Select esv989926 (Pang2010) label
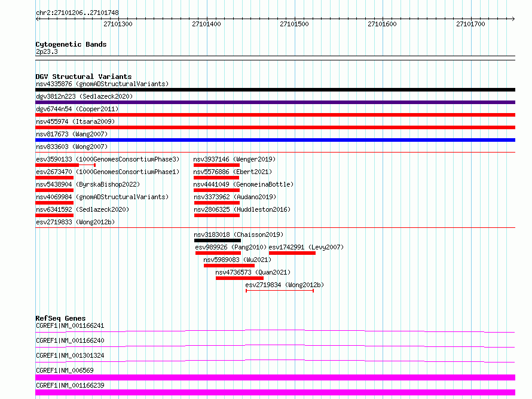Viewport: 532px width, 399px height. pos(231,247)
